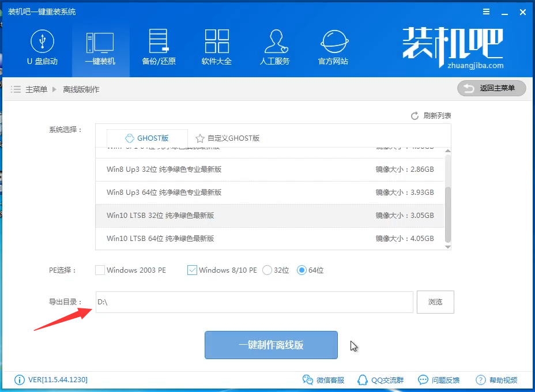Screen dimensions: 535x392
Task: Click the 导出目录 path input field
Action: click(x=254, y=302)
